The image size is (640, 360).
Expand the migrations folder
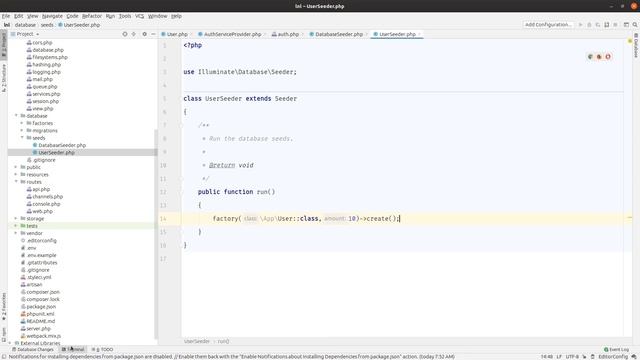pyautogui.click(x=22, y=131)
